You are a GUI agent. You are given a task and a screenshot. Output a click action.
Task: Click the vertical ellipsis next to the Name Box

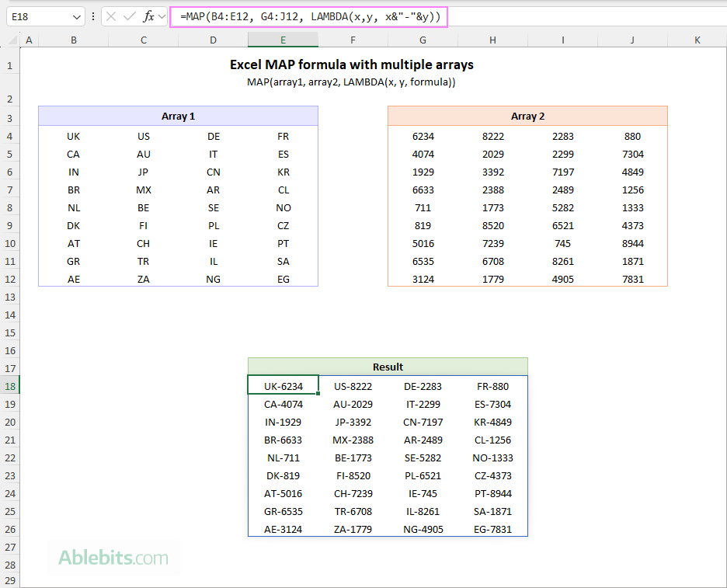pos(92,16)
